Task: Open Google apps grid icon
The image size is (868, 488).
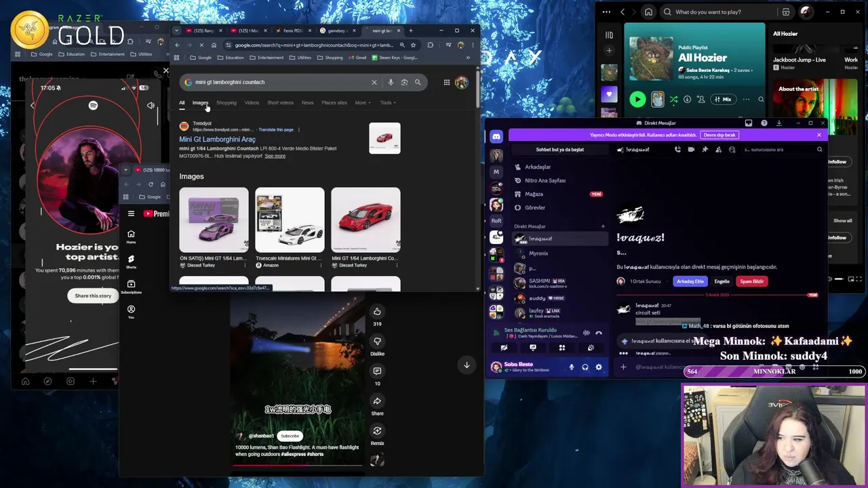Action: 446,83
